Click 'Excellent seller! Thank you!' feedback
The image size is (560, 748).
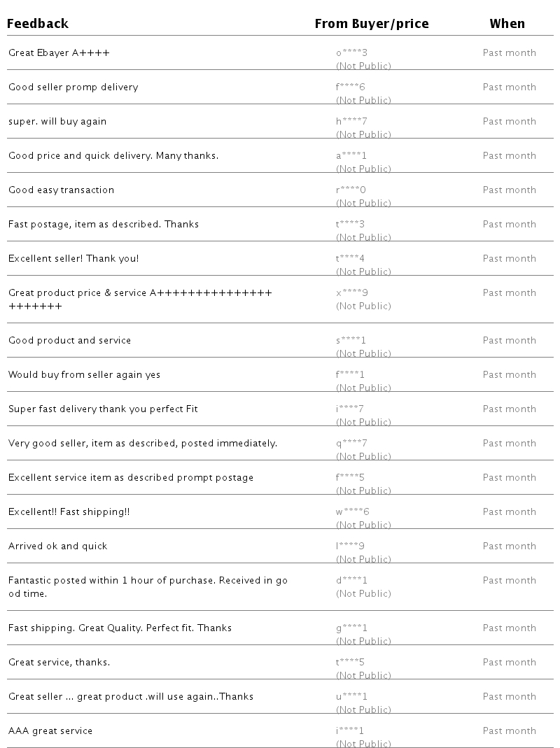tap(73, 258)
